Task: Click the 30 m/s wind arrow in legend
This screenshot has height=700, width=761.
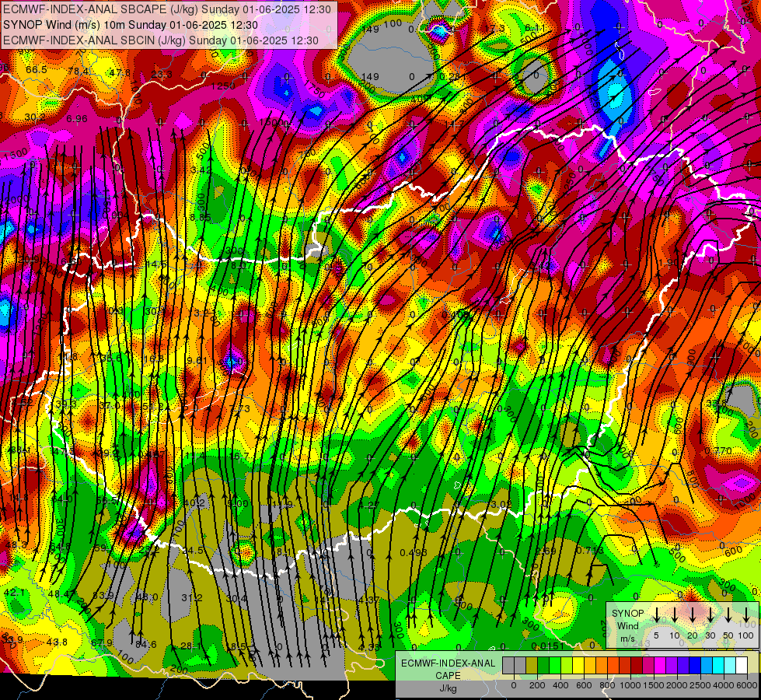Action: (710, 615)
